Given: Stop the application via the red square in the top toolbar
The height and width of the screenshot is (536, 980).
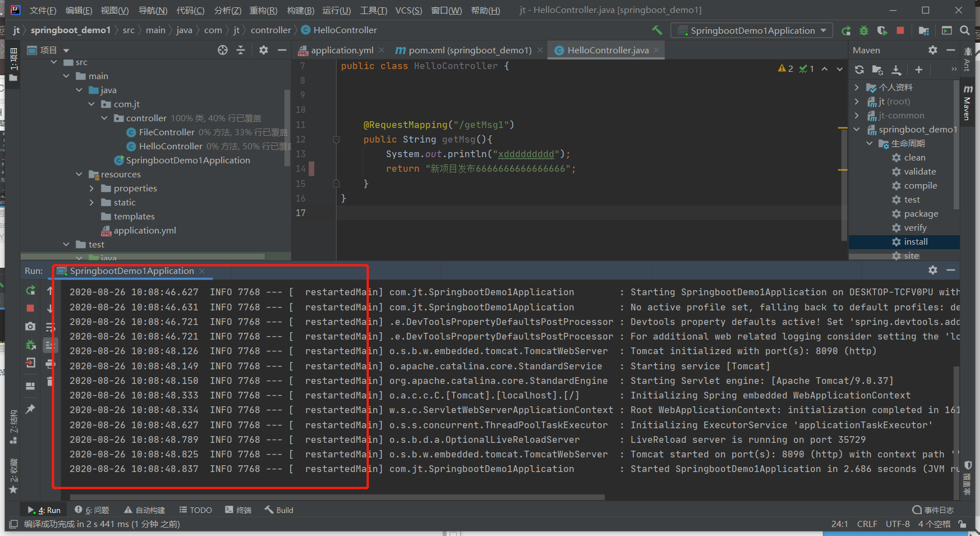Looking at the screenshot, I should (900, 30).
